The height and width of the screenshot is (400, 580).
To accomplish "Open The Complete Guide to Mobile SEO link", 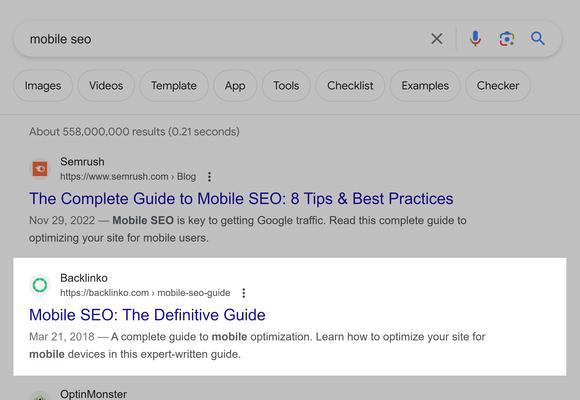I will [x=241, y=199].
